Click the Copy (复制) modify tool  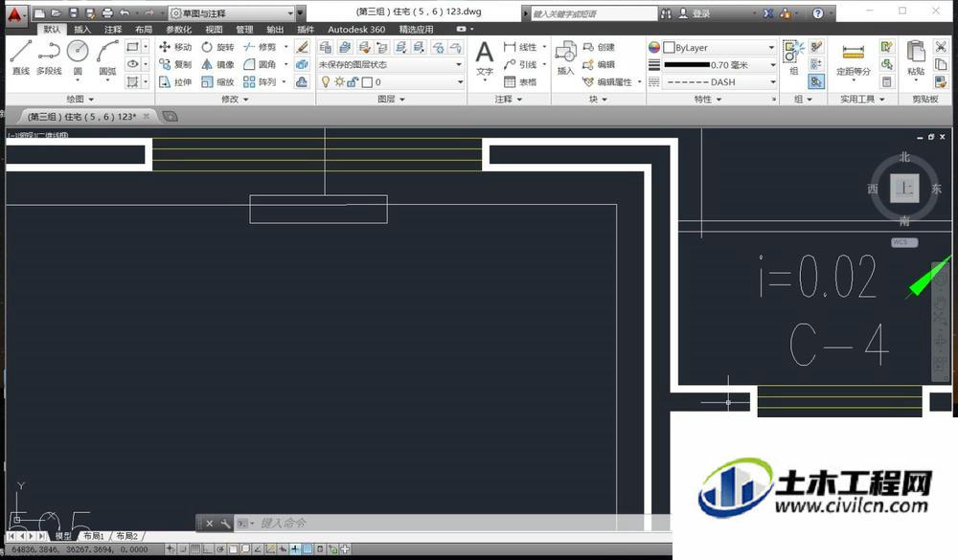click(x=175, y=64)
